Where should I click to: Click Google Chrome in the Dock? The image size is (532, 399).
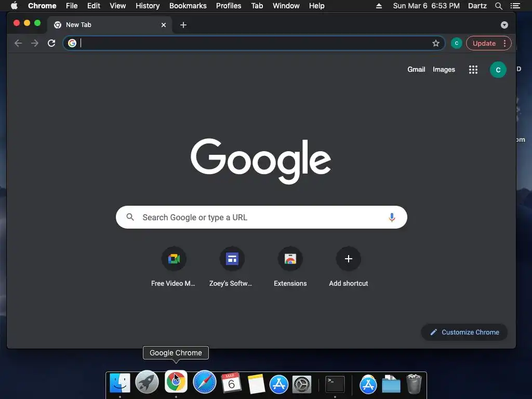176,381
